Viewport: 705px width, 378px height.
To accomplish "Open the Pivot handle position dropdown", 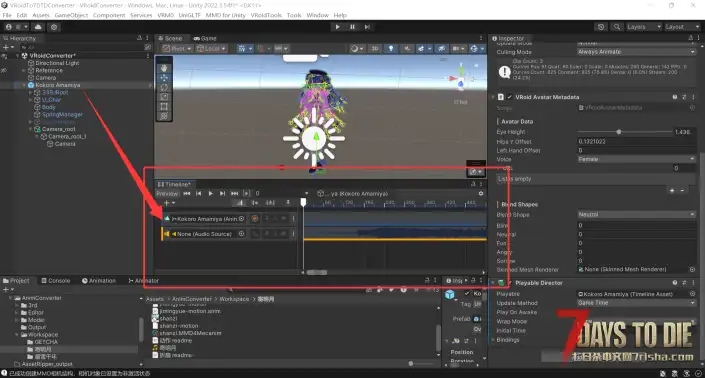I will pos(177,49).
